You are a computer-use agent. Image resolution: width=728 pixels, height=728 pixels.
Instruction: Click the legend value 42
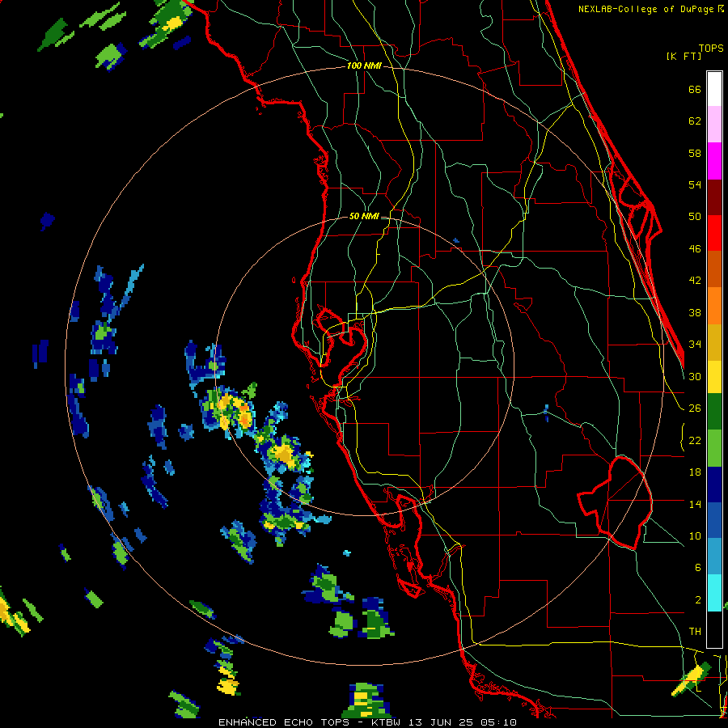[695, 281]
